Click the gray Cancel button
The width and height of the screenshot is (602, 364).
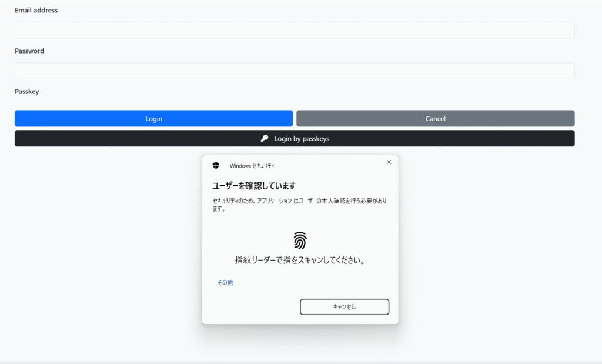pos(436,119)
